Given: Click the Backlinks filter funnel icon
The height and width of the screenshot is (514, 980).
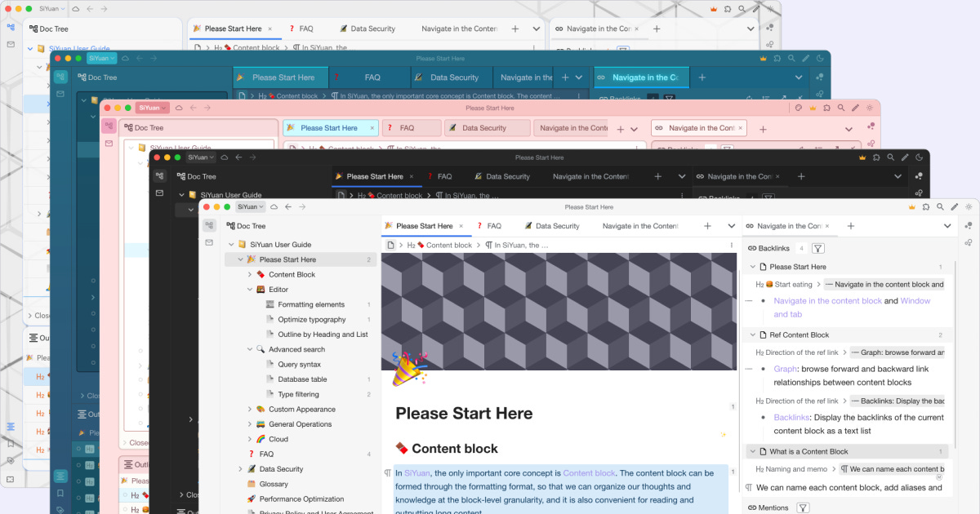Looking at the screenshot, I should [x=817, y=248].
